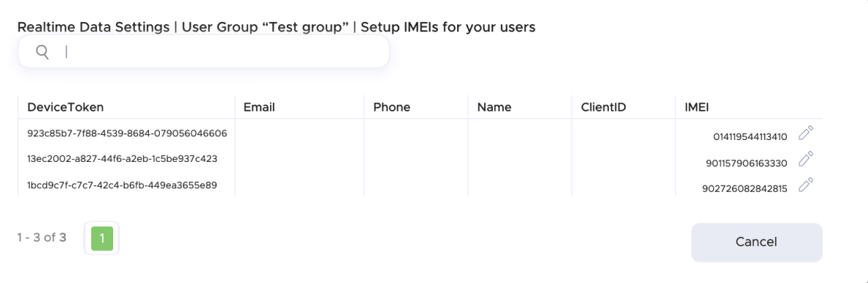Select device token starting with 13ec2002
This screenshot has width=868, height=283.
(122, 158)
